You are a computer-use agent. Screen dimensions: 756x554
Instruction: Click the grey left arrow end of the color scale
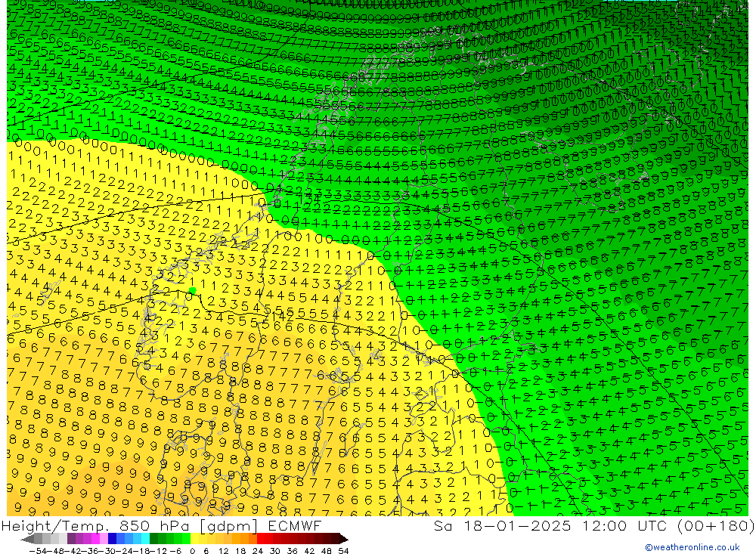pos(27,539)
